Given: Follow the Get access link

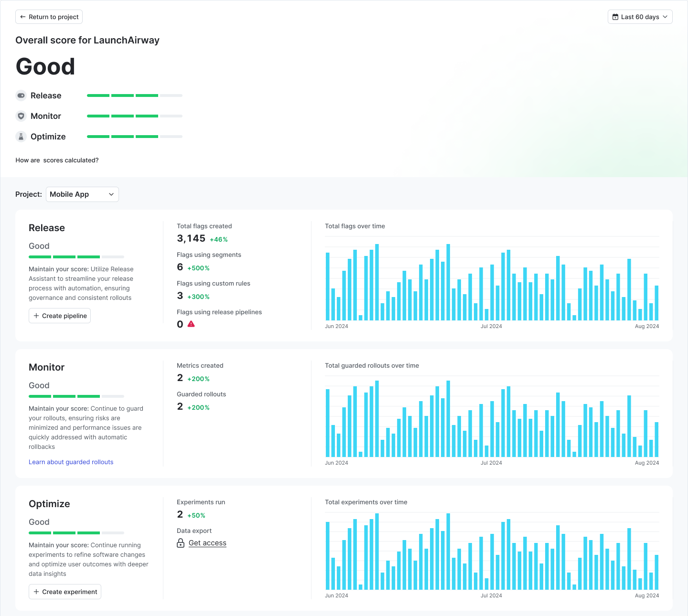Looking at the screenshot, I should [x=207, y=543].
